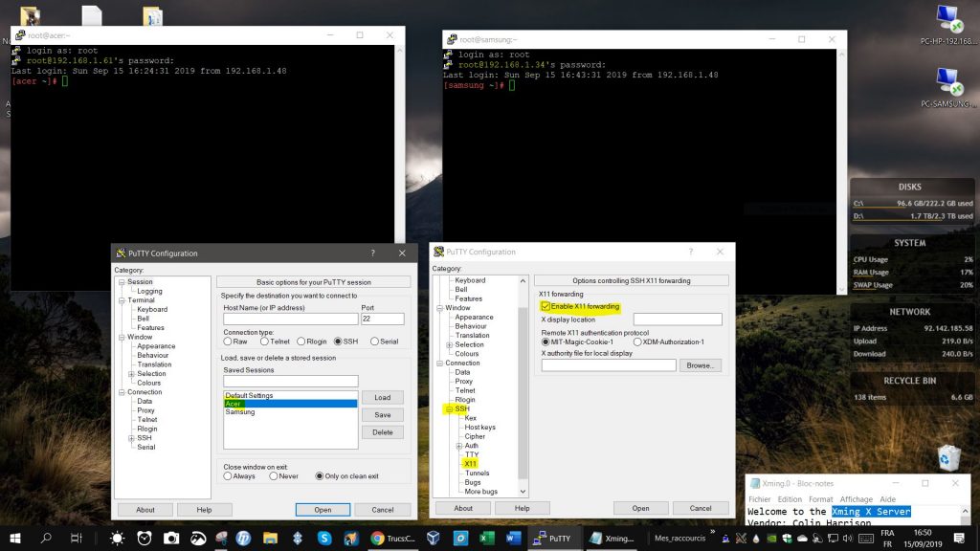The height and width of the screenshot is (551, 980).
Task: Open File Explorer from the taskbar
Action: tap(270, 538)
